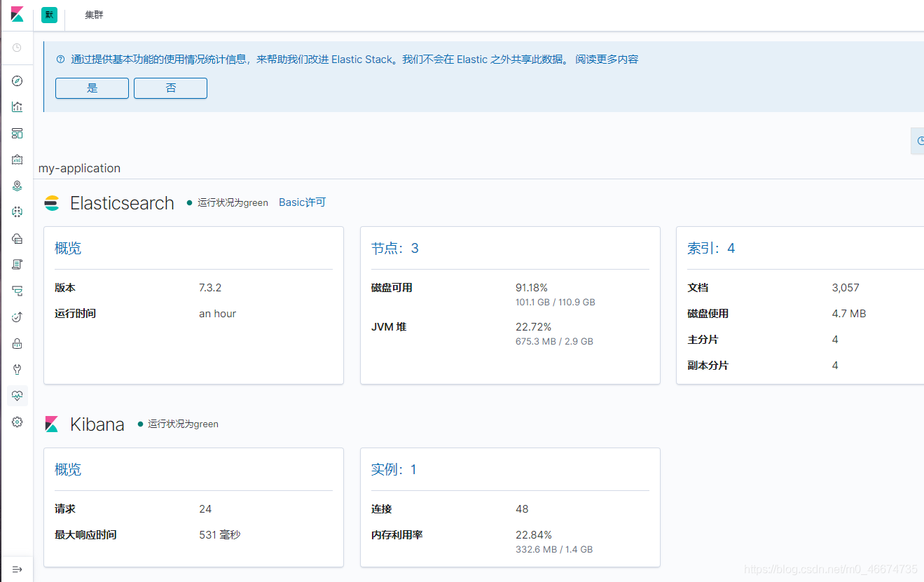The height and width of the screenshot is (582, 924).
Task: Open the recently viewed clock icon
Action: [x=17, y=48]
